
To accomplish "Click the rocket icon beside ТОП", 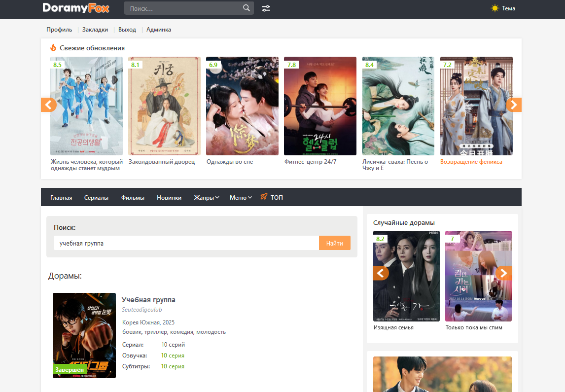I will (x=264, y=196).
